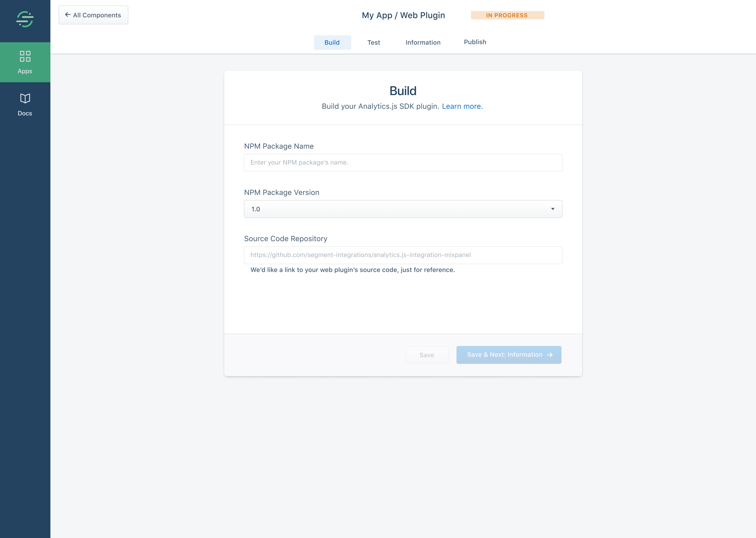The image size is (756, 538).
Task: Switch to the Test tab
Action: point(373,42)
